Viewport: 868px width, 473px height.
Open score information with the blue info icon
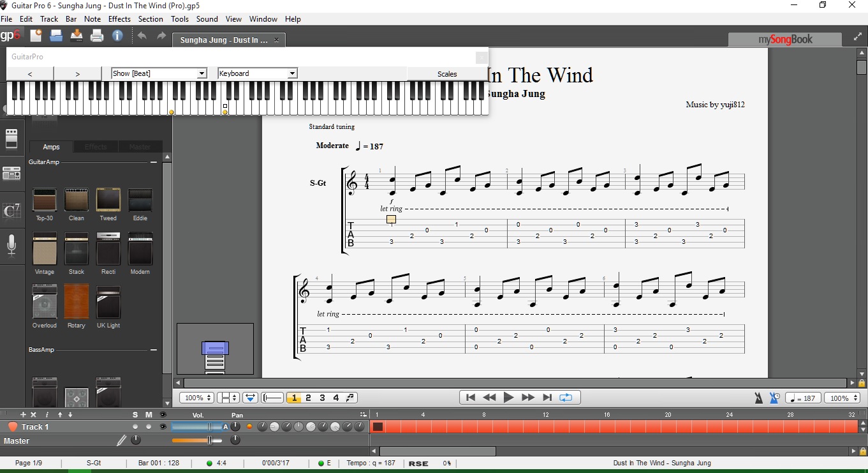click(117, 36)
